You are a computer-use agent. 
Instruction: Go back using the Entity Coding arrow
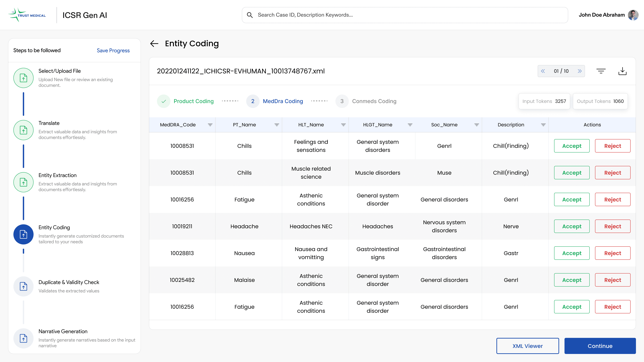pos(154,43)
